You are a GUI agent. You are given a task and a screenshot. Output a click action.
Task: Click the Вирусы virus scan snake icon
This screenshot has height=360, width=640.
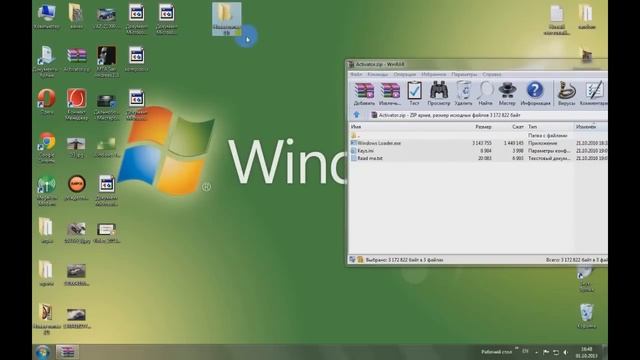pyautogui.click(x=567, y=93)
